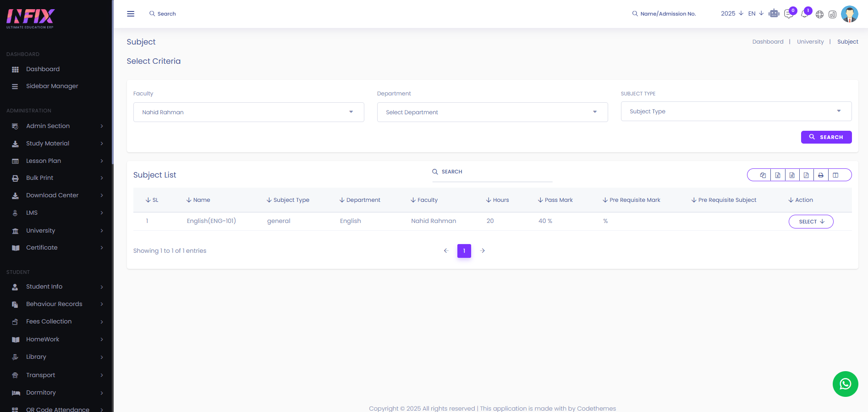
Task: Open the 2025 academic year selector
Action: tap(732, 14)
